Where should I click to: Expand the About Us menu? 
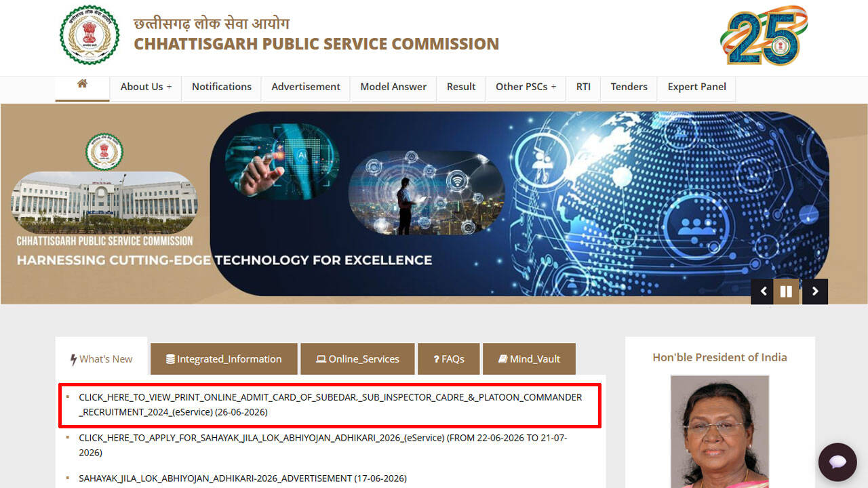146,87
